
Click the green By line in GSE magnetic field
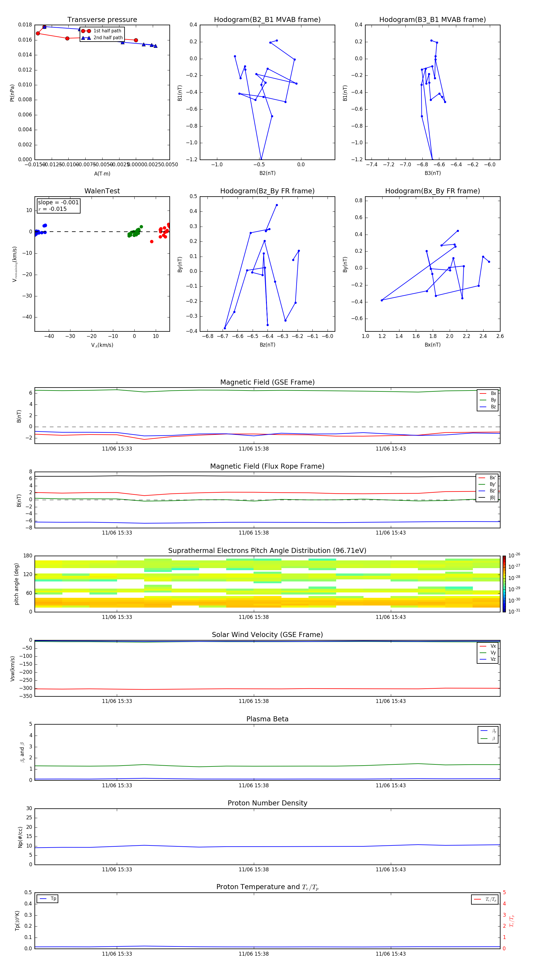pyautogui.click(x=267, y=390)
